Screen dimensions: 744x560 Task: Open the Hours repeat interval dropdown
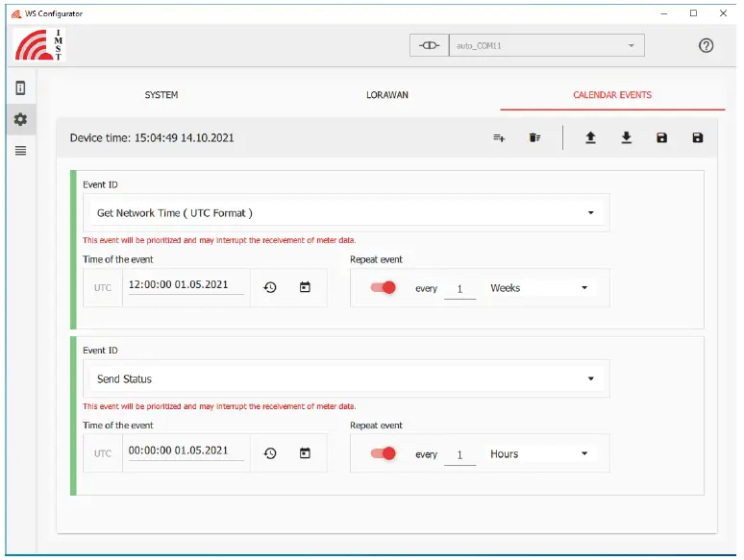[x=538, y=454]
